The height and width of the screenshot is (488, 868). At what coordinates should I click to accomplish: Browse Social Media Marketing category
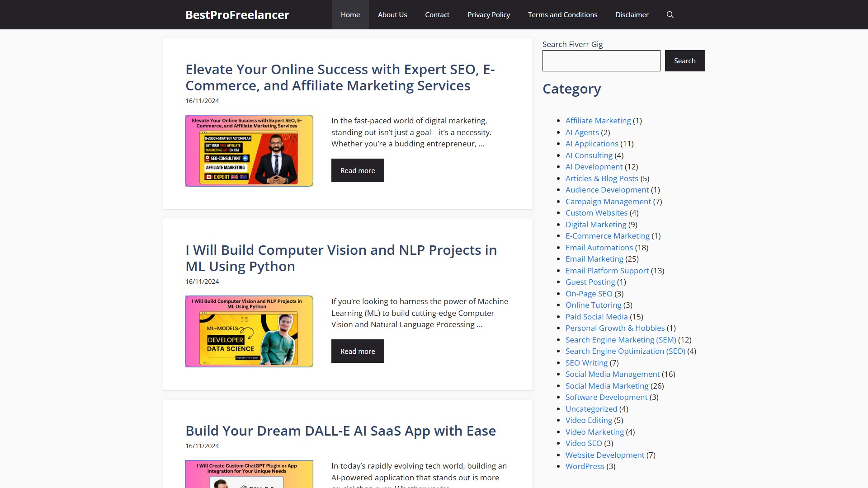coord(607,386)
